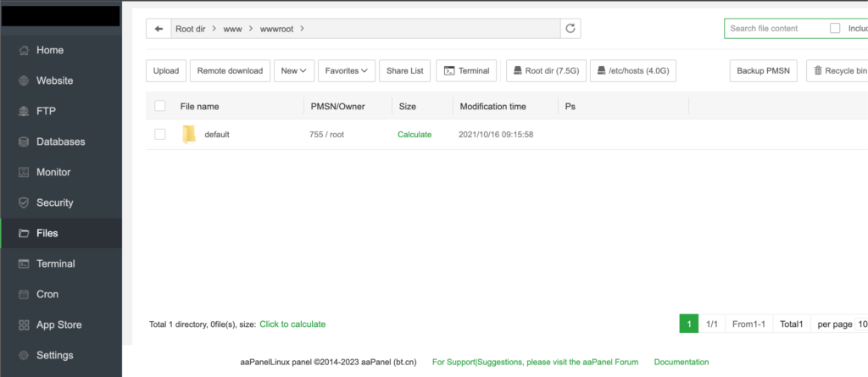Open Databases in the sidebar
The image size is (868, 377).
[61, 141]
